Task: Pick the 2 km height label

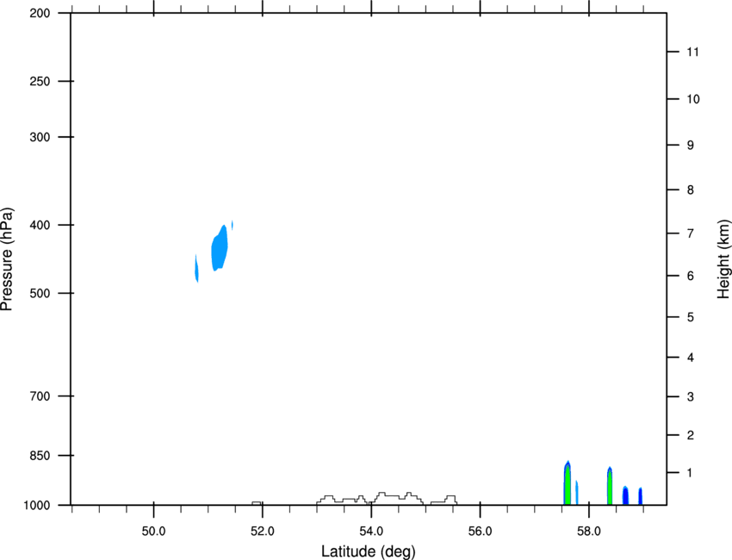Action: [691, 435]
